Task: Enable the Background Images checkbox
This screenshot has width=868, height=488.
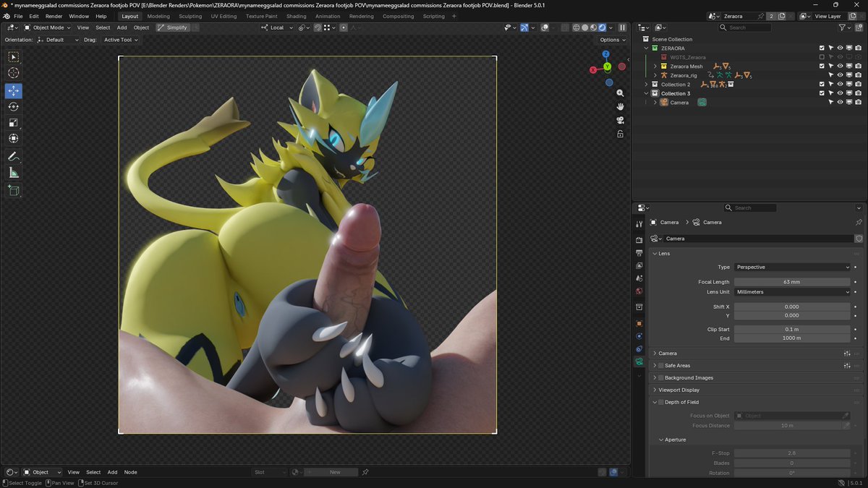Action: (660, 378)
